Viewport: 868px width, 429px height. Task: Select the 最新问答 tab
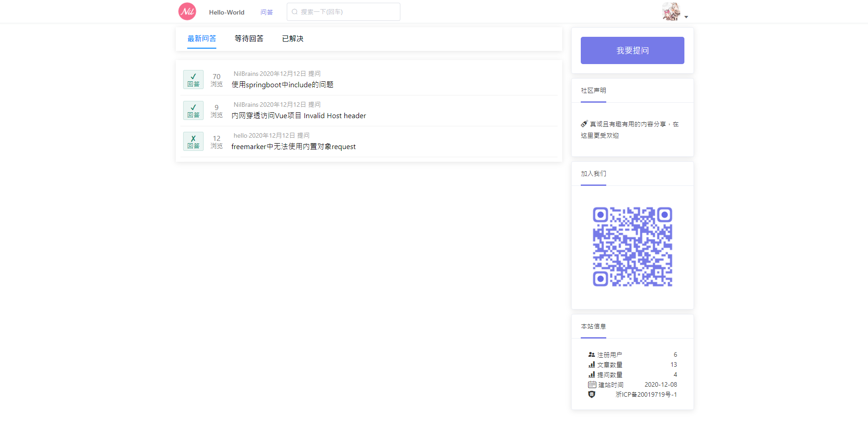click(x=202, y=39)
